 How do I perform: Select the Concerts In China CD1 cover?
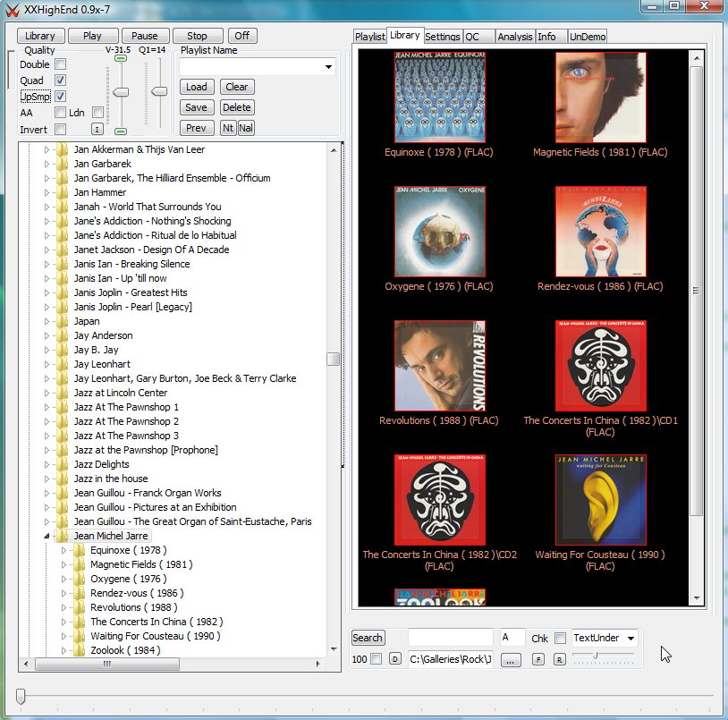coord(601,365)
